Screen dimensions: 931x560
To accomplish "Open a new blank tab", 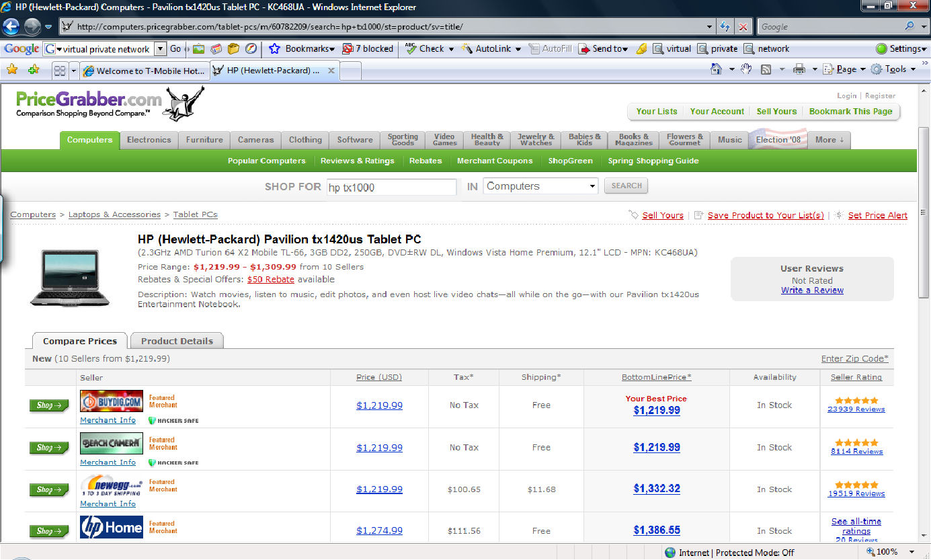I will [x=352, y=71].
